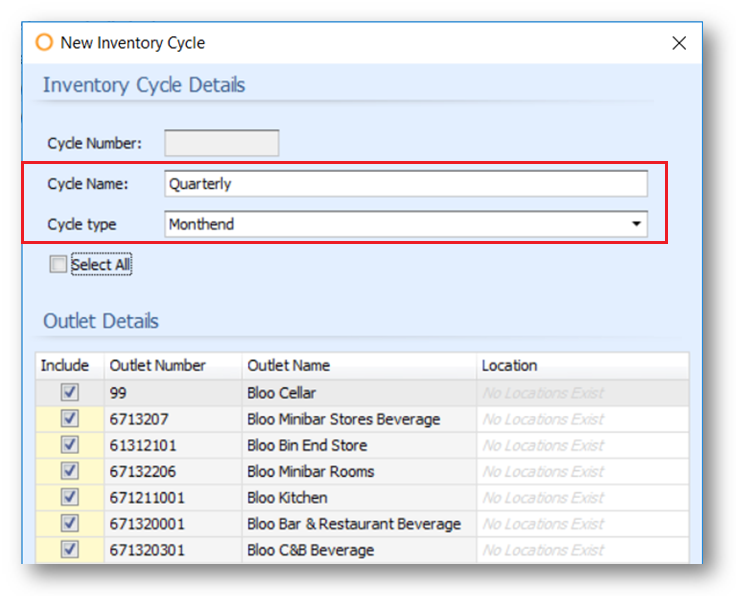Select the Location cell for Bloo Kitchen
Viewport: 736px width, 596px height.
[x=581, y=497]
